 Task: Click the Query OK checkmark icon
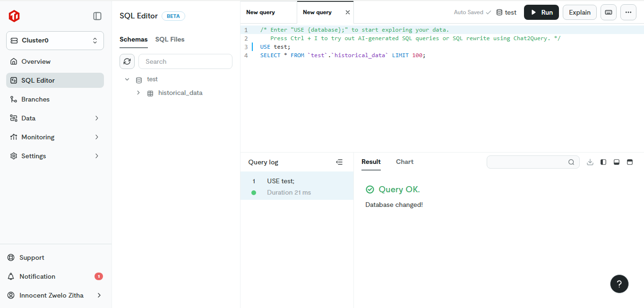click(x=370, y=189)
